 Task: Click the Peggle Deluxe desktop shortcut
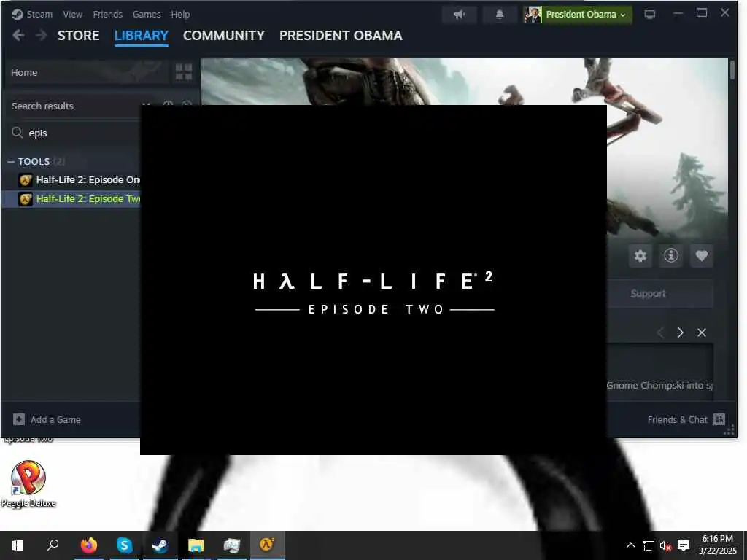(x=28, y=483)
